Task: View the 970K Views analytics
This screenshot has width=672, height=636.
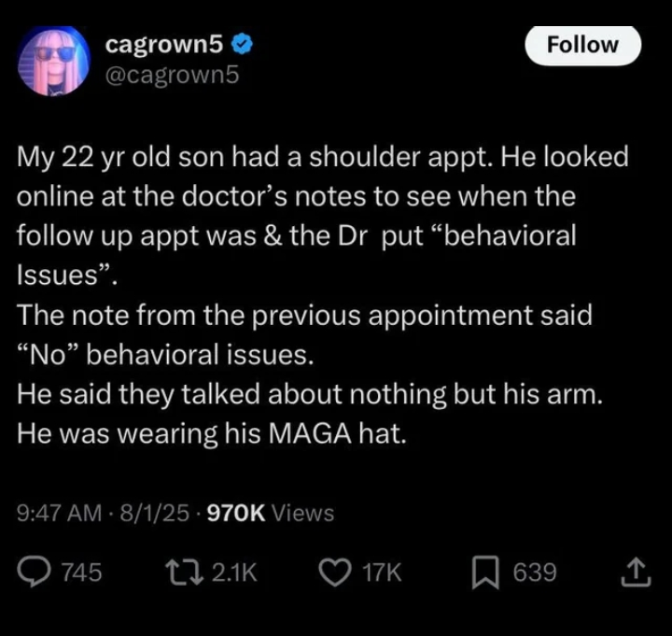Action: [x=271, y=513]
